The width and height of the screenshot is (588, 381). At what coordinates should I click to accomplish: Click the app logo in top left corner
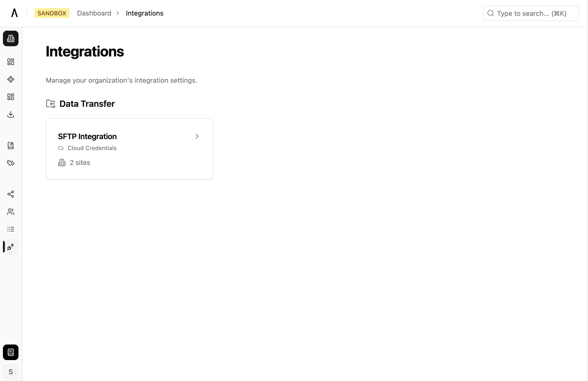[14, 13]
